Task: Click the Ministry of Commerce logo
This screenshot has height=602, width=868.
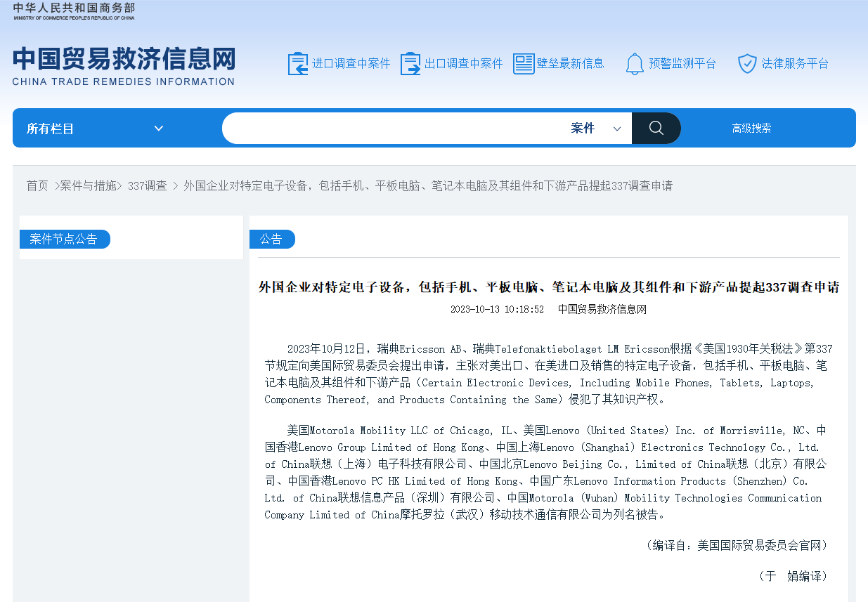Action: (x=74, y=11)
